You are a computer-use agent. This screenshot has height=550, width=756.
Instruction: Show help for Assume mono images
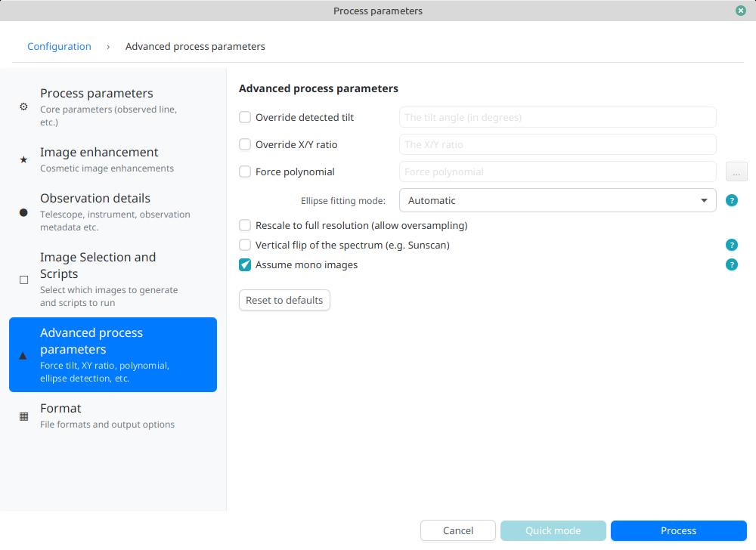[731, 264]
